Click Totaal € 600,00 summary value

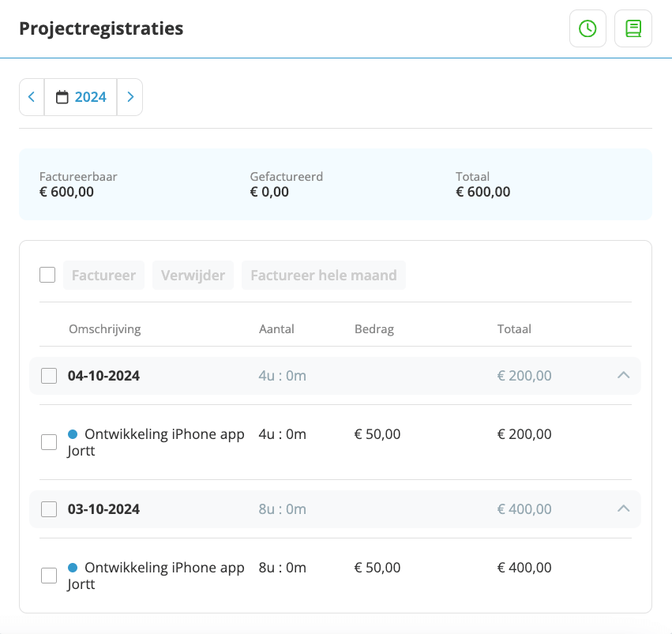[483, 192]
